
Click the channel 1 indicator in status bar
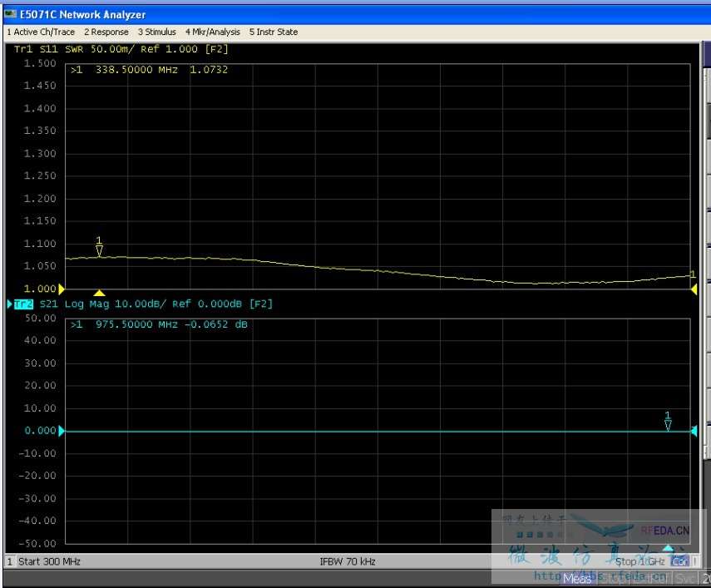(9, 561)
